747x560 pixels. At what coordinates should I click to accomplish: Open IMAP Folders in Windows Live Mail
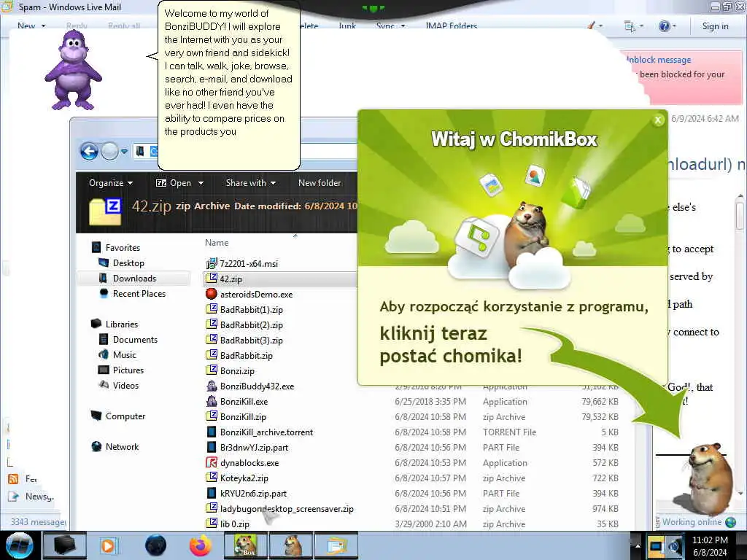tap(451, 26)
